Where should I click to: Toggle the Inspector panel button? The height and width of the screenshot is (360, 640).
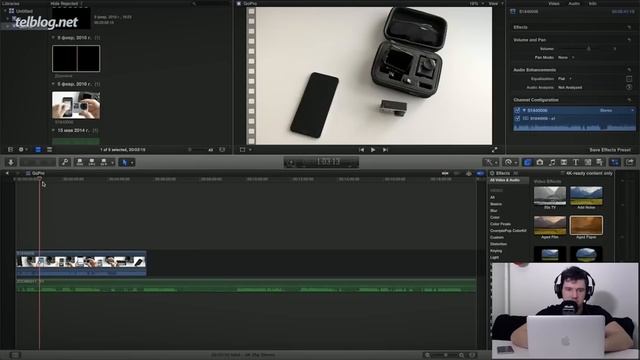[x=615, y=162]
